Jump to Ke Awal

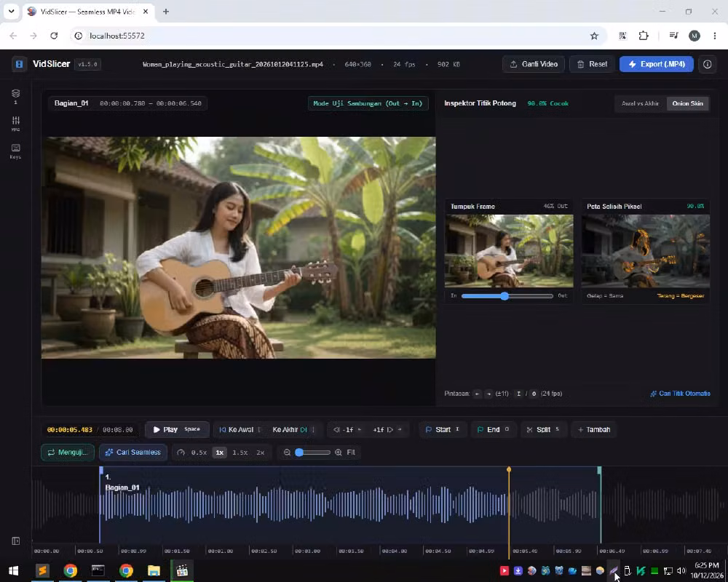[240, 429]
